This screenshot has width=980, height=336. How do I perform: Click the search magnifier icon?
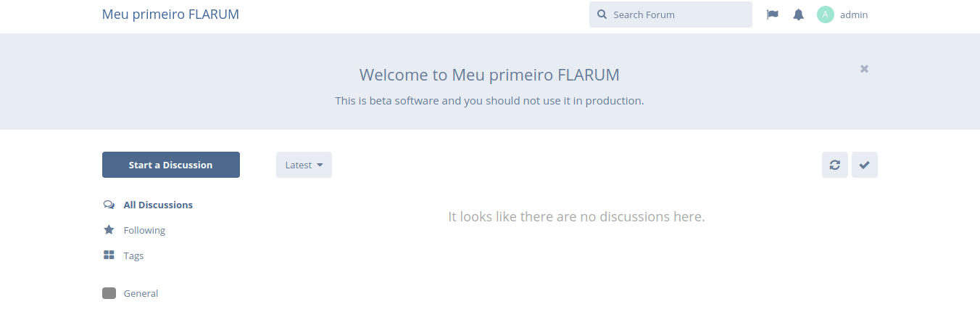click(602, 15)
